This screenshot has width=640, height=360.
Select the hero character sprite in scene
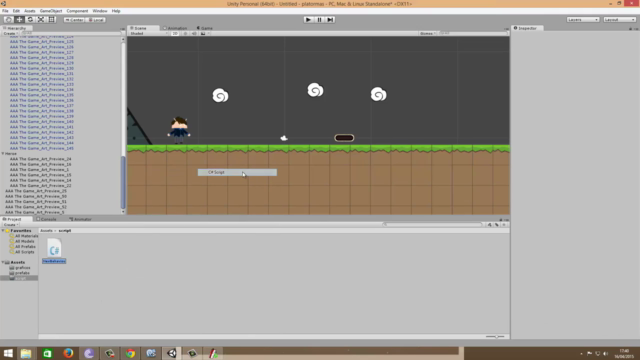click(179, 130)
